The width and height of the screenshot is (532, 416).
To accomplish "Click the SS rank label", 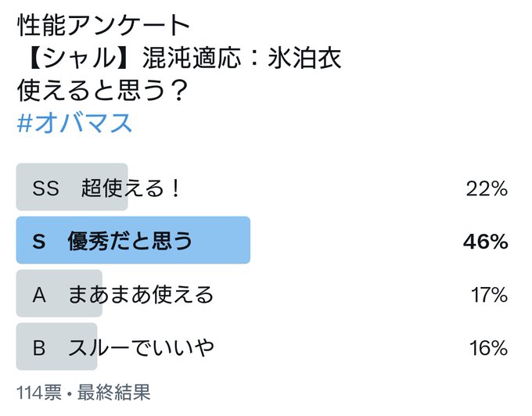I will pos(46,188).
